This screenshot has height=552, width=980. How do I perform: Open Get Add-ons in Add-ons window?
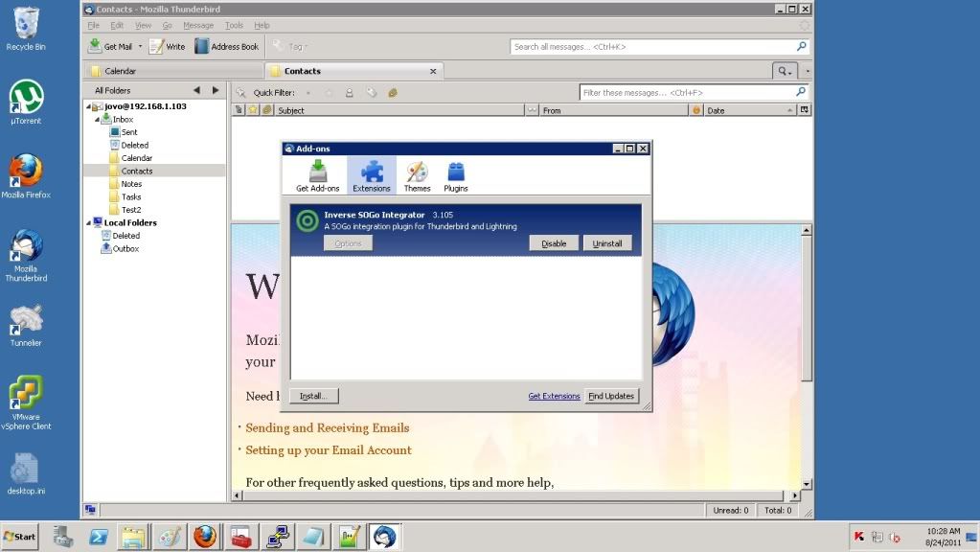point(317,174)
